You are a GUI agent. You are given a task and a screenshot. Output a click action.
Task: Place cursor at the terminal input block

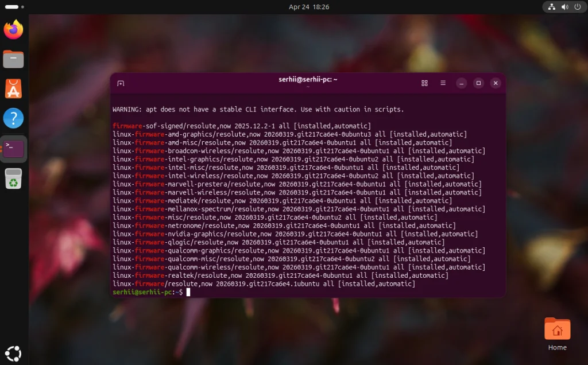tap(188, 292)
